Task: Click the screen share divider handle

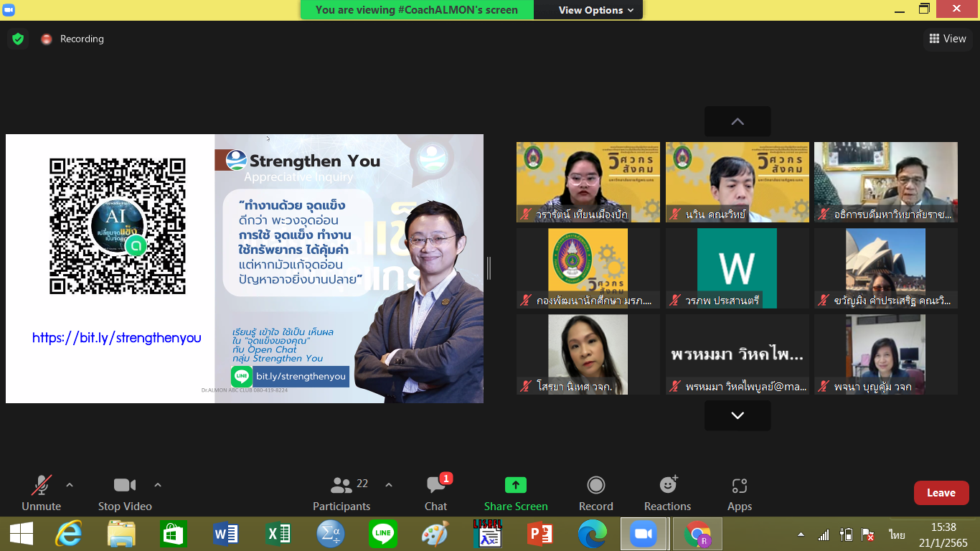Action: [x=489, y=268]
